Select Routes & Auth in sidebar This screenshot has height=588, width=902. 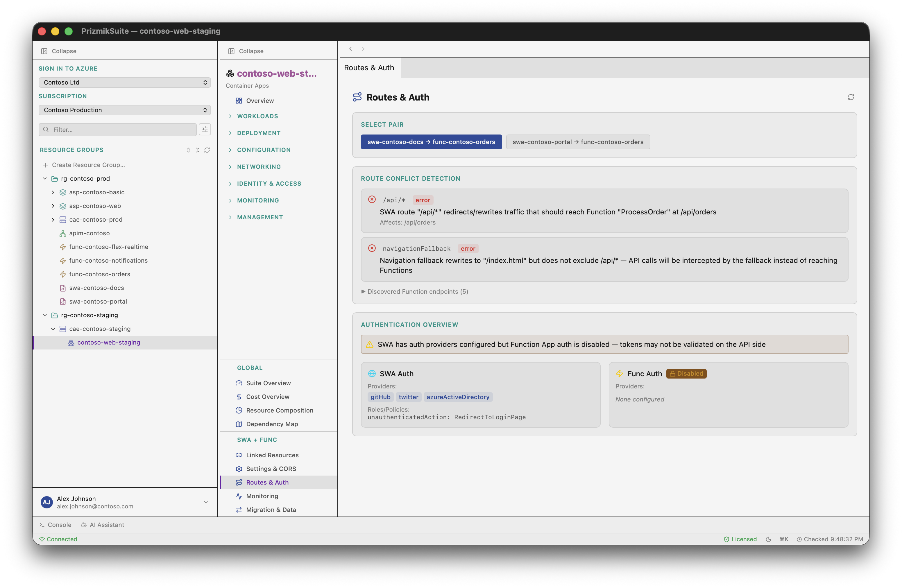(x=279, y=482)
